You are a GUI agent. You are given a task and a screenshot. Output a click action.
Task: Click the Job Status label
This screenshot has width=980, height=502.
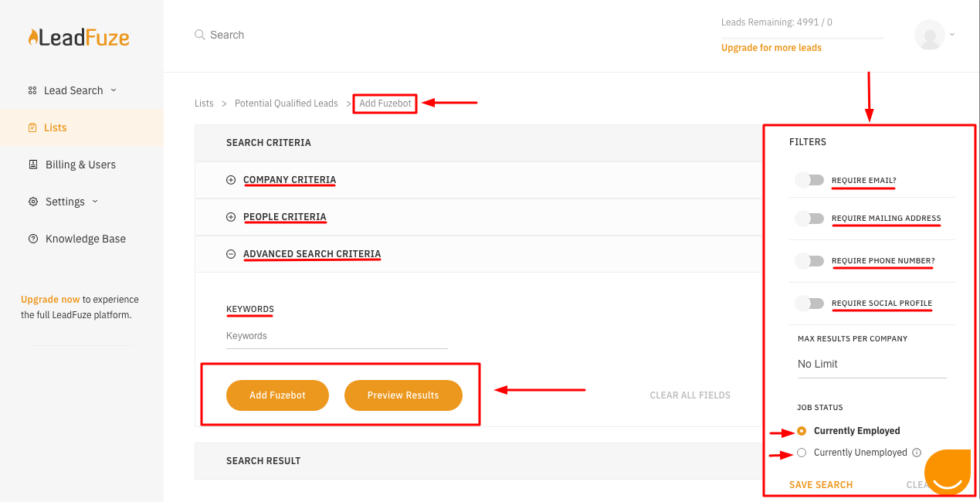pos(820,408)
